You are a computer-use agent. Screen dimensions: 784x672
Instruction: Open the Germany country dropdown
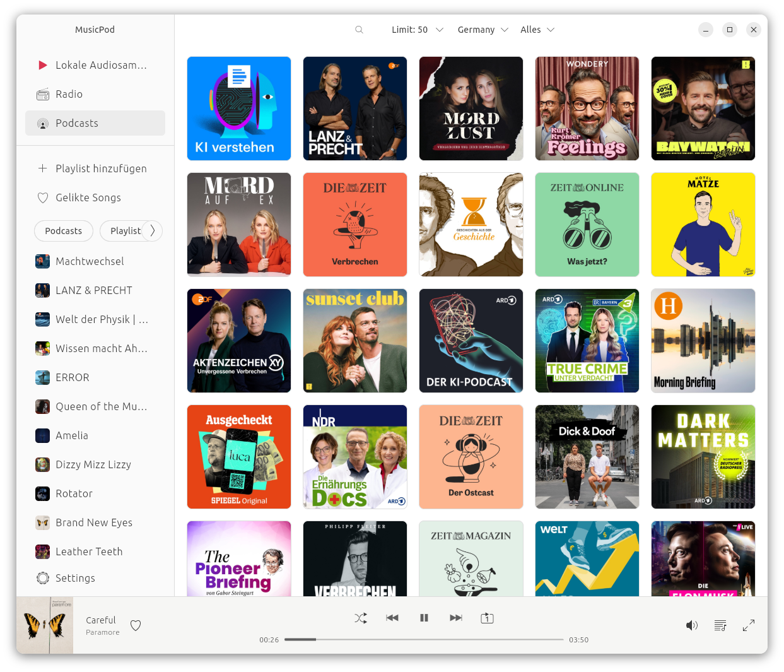coord(483,30)
